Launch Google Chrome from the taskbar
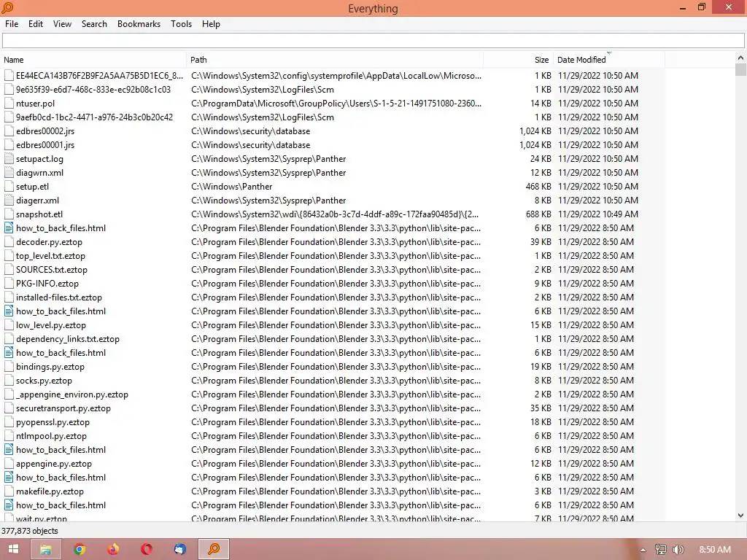 click(x=80, y=549)
